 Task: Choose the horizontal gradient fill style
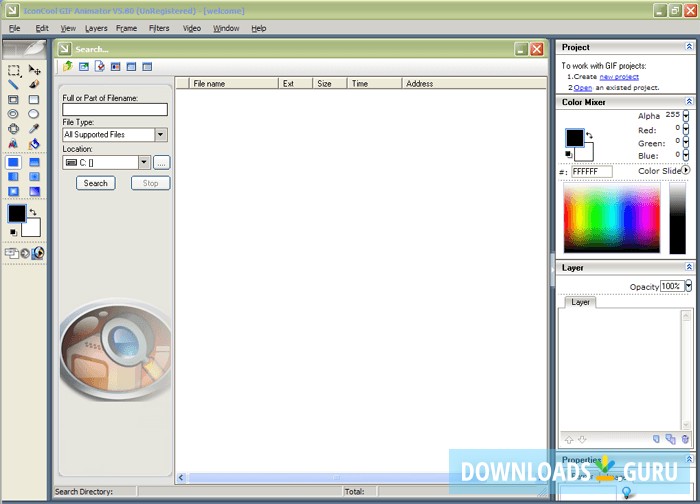(13, 177)
